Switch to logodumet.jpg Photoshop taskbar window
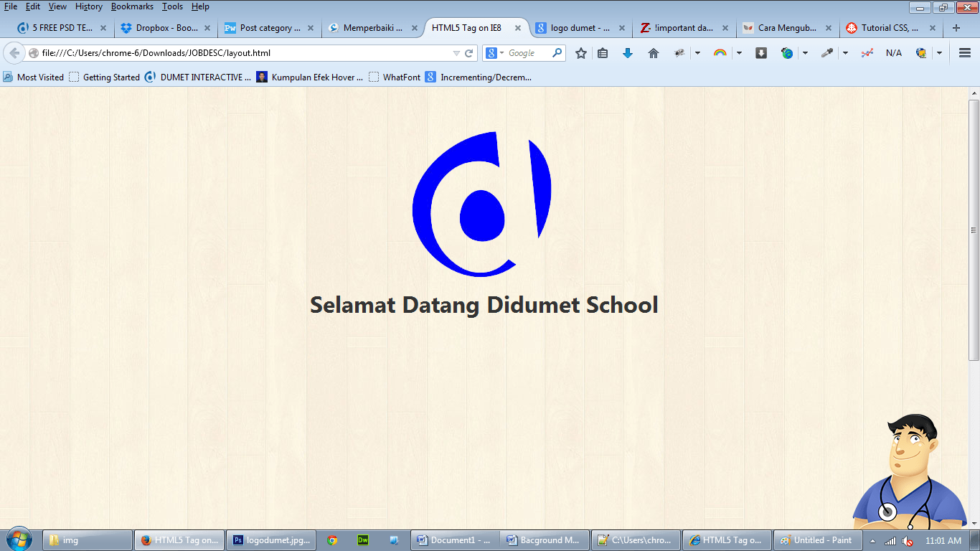 point(272,540)
